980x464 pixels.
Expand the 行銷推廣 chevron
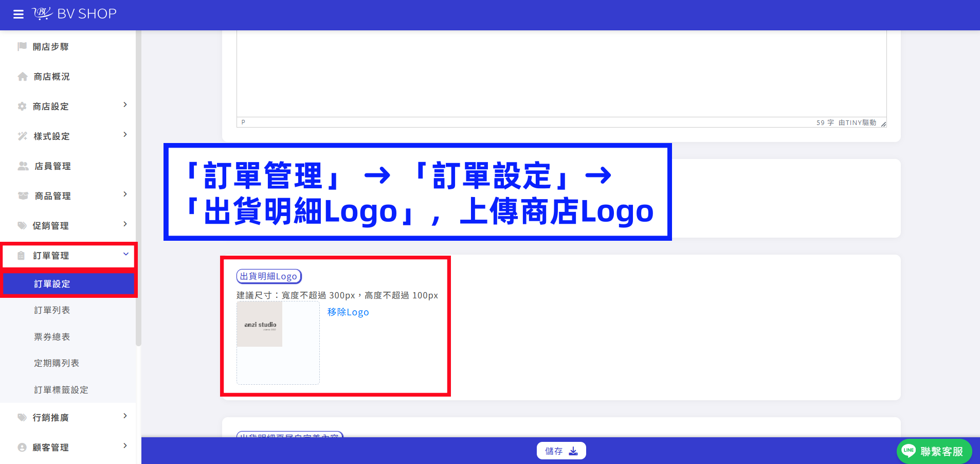pyautogui.click(x=125, y=416)
